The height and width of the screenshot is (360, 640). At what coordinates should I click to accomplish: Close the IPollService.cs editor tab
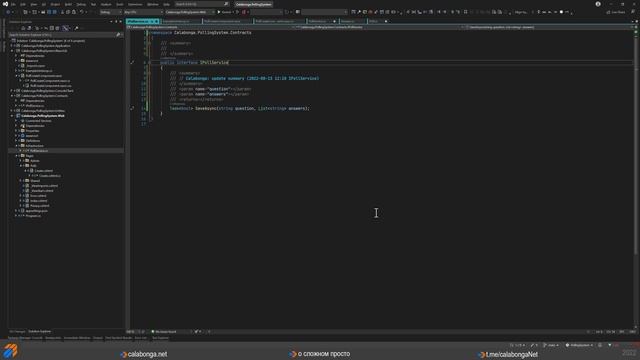[157, 21]
